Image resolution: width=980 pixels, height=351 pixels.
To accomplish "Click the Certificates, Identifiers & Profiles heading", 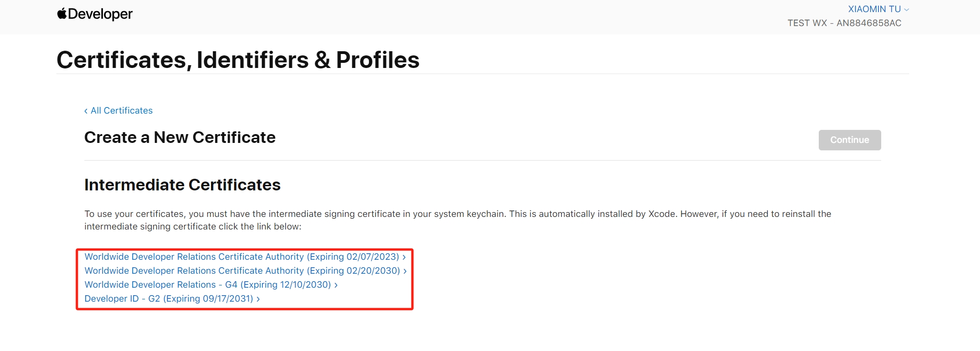I will point(238,60).
